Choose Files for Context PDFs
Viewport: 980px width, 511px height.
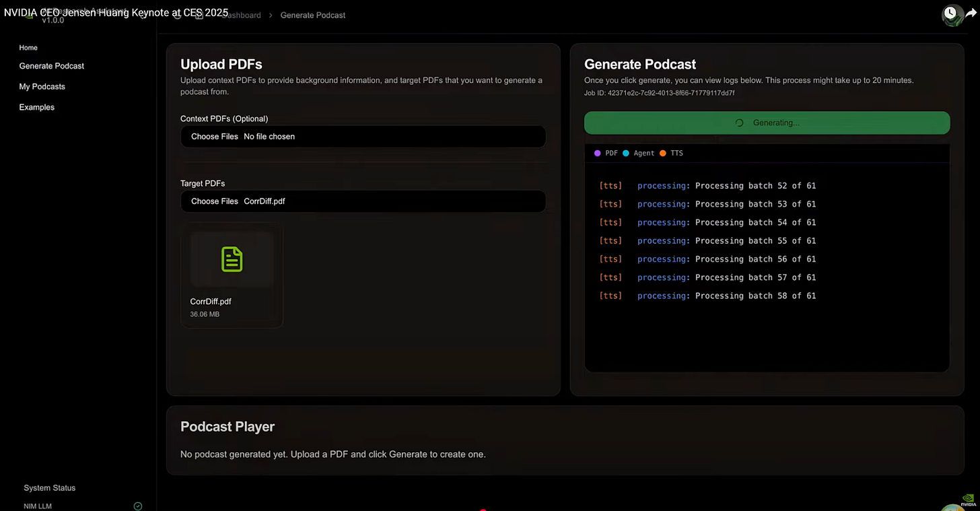[215, 137]
